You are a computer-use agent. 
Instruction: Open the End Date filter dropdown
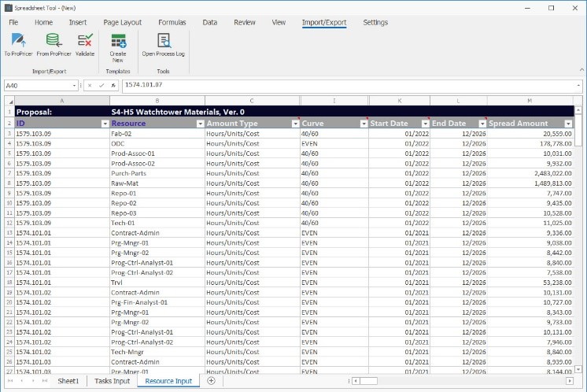[482, 124]
